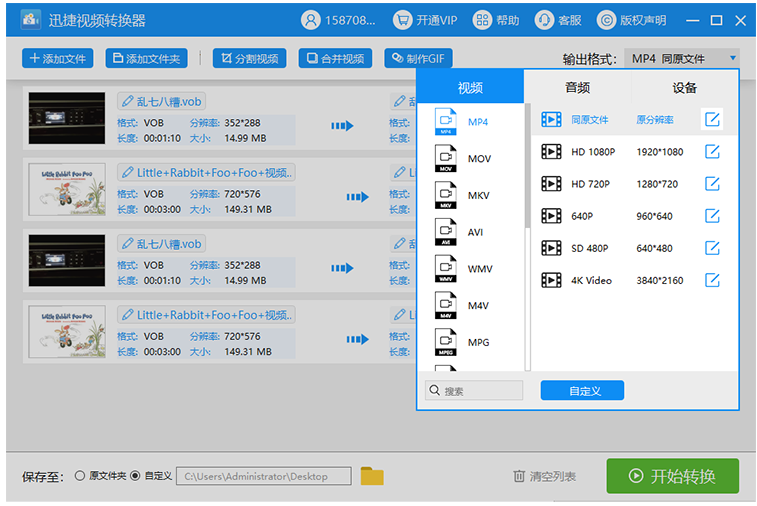Choose the WMV format icon

445,269
